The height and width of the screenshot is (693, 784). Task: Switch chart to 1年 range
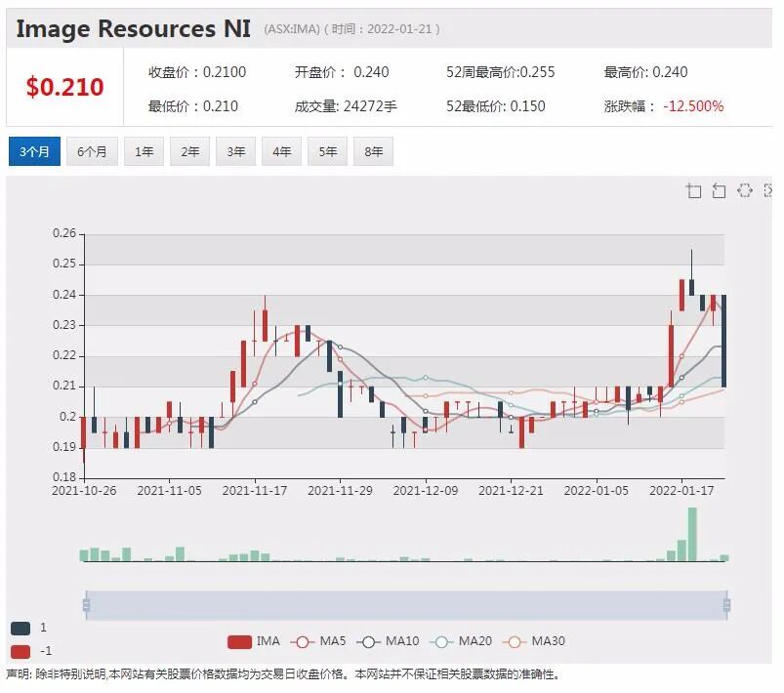pos(144,151)
